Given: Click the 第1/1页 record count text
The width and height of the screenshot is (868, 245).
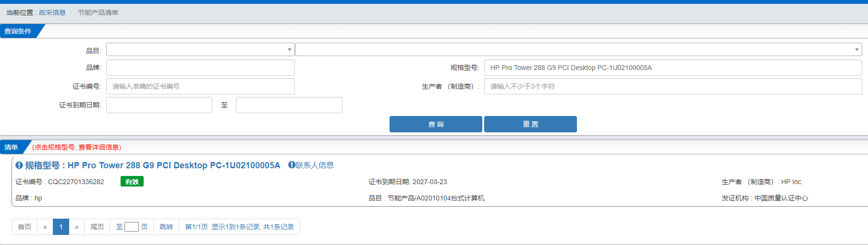Looking at the screenshot, I should pos(239,227).
